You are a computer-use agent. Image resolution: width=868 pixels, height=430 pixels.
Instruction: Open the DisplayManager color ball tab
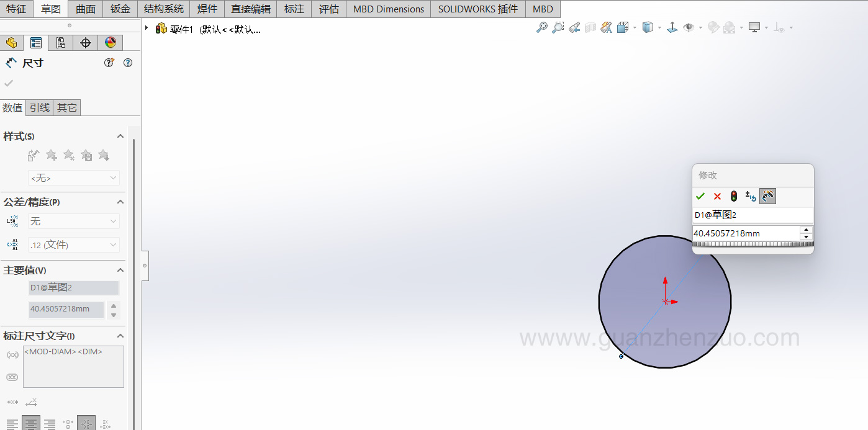click(x=111, y=43)
